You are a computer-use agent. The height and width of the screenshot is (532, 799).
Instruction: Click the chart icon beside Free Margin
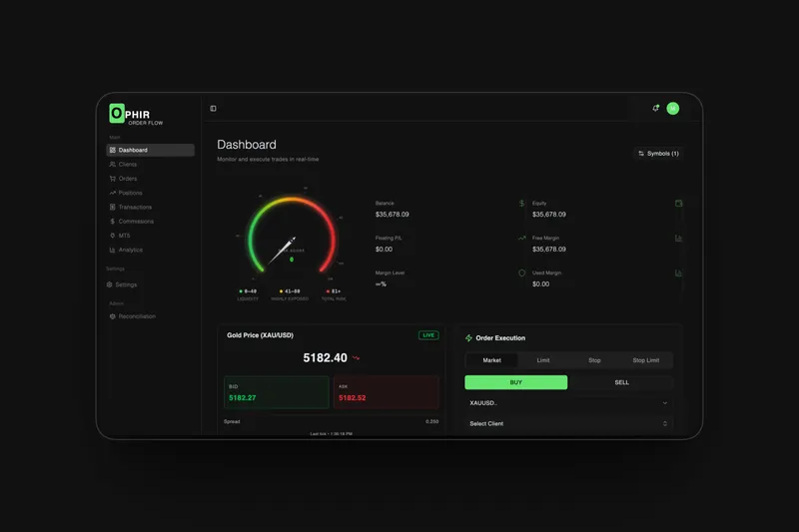(x=679, y=238)
